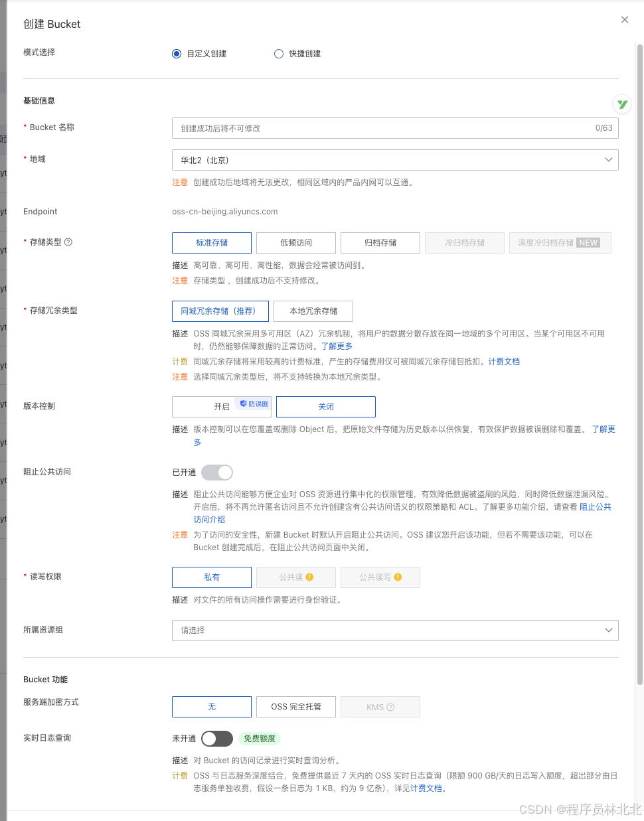Click the warning icon on 公共读写
The height and width of the screenshot is (821, 644).
click(398, 577)
